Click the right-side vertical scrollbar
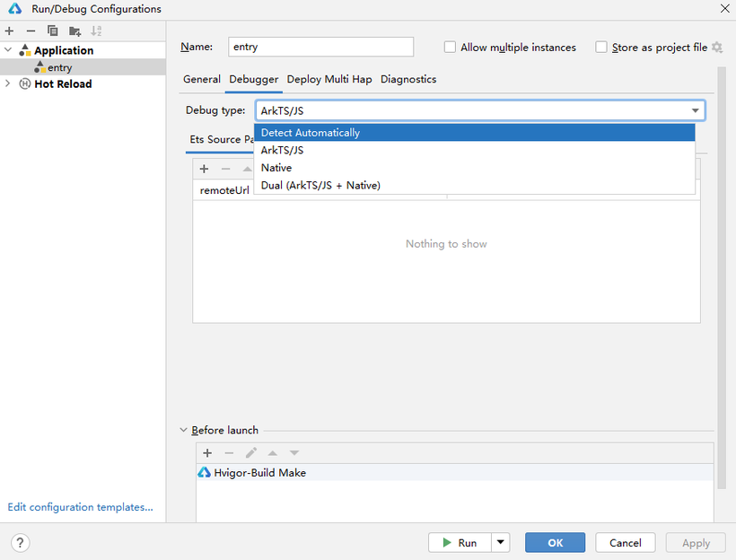736x560 pixels. point(723,278)
